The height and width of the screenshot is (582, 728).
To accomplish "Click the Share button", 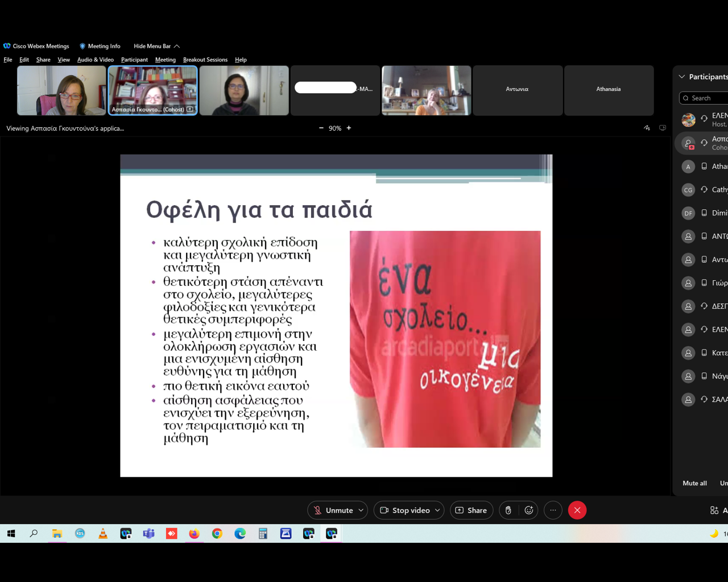I will coord(471,510).
